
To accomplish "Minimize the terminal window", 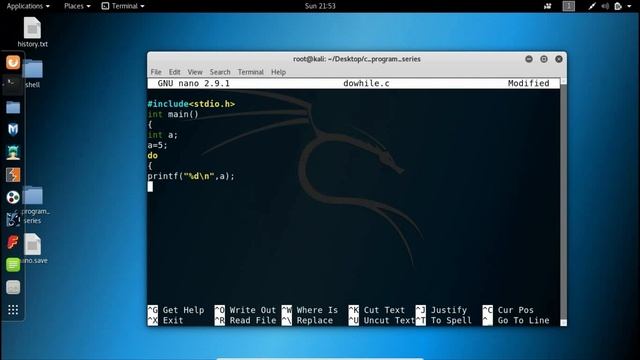I will 529,59.
